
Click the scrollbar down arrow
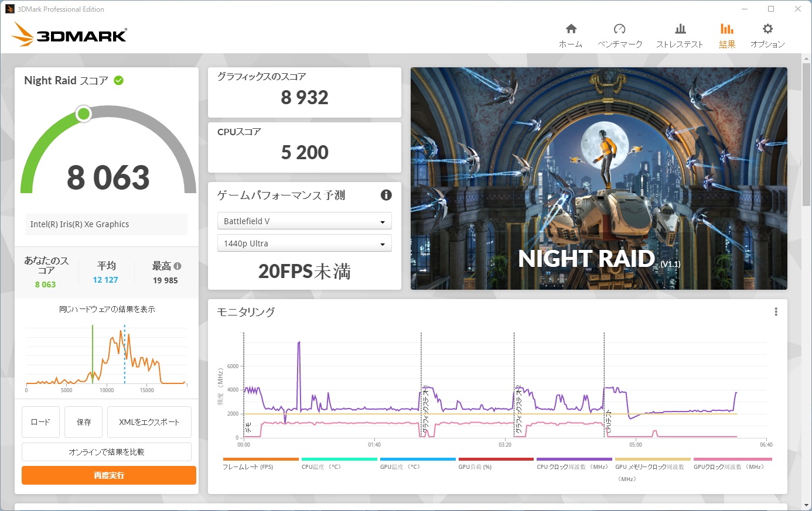(807, 506)
